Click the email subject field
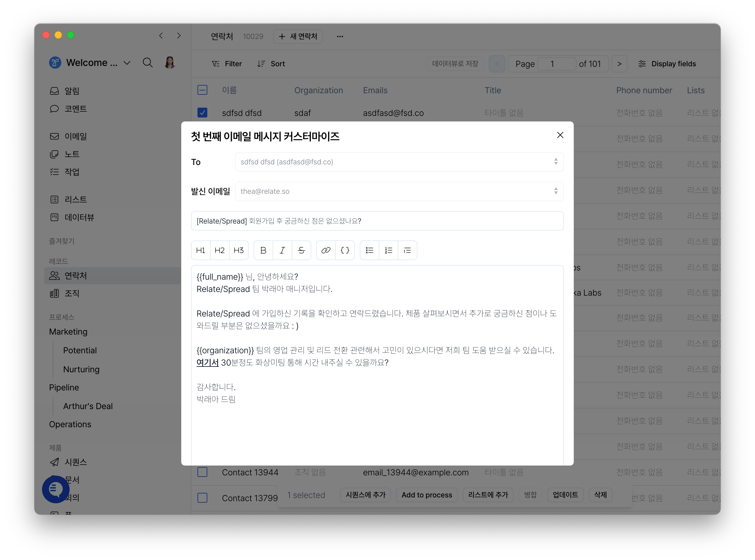This screenshot has width=755, height=560. pyautogui.click(x=377, y=221)
